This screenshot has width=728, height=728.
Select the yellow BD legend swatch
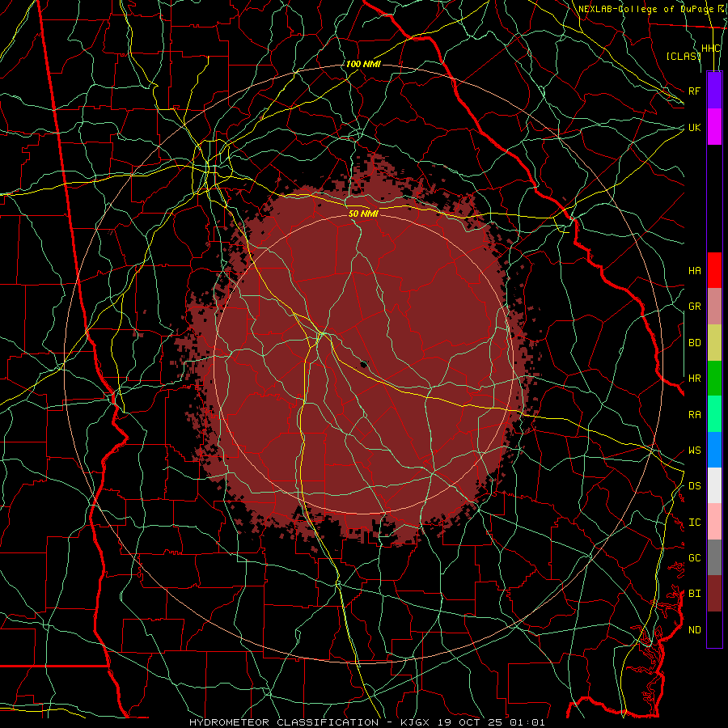[x=714, y=343]
